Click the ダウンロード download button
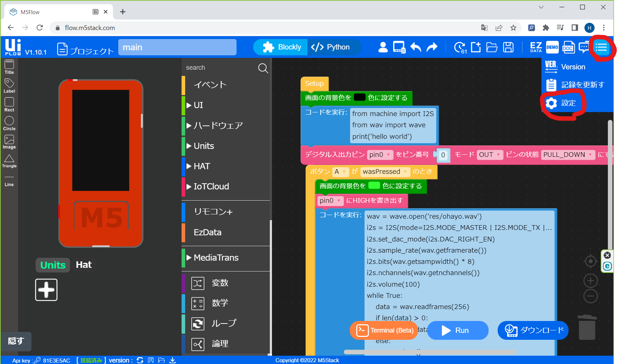617x364 pixels. [533, 330]
